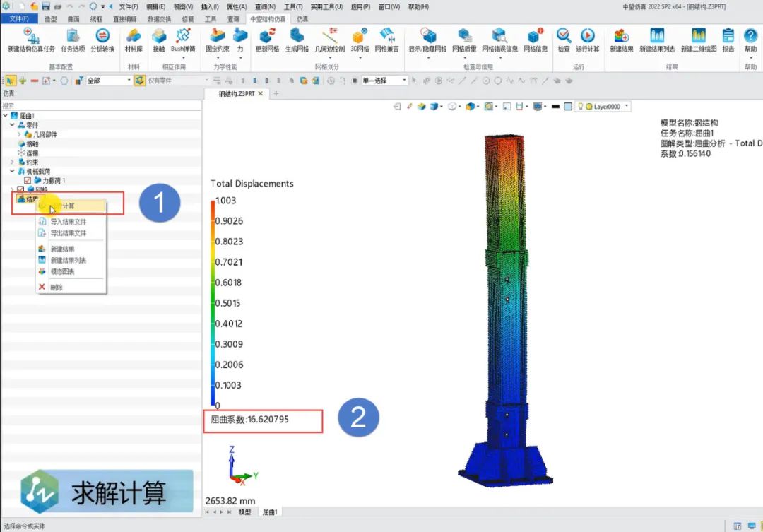Viewport: 763px width, 532px height.
Task: Uncheck the 力载荷 1 checkbox
Action: [28, 181]
